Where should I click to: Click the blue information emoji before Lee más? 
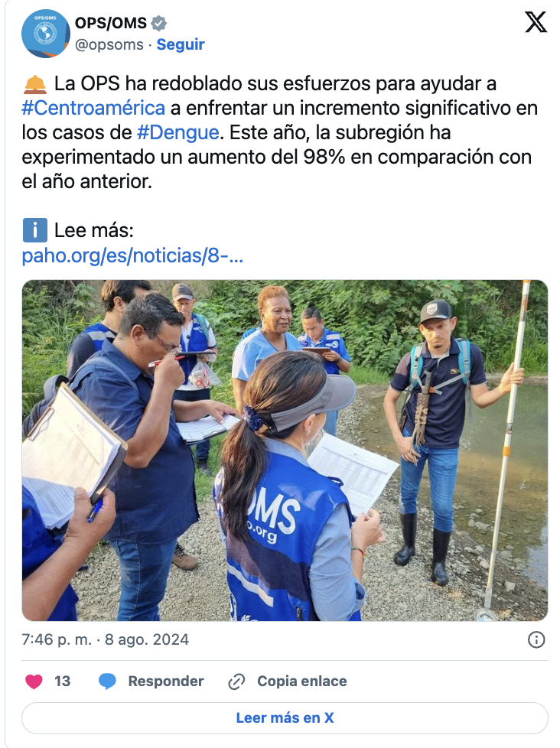pos(35,230)
